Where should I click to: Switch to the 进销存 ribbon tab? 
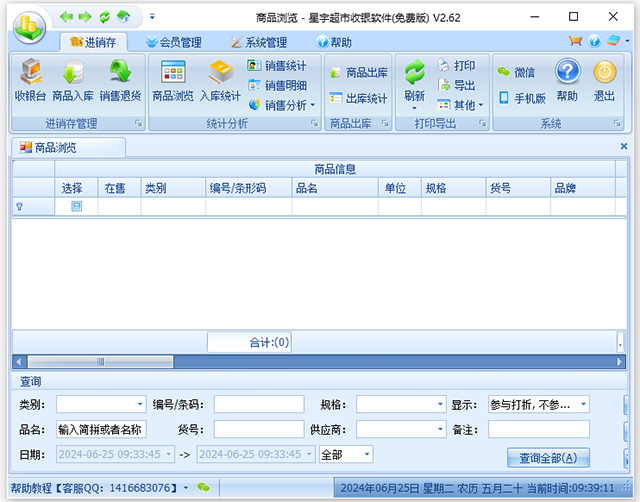pos(93,42)
